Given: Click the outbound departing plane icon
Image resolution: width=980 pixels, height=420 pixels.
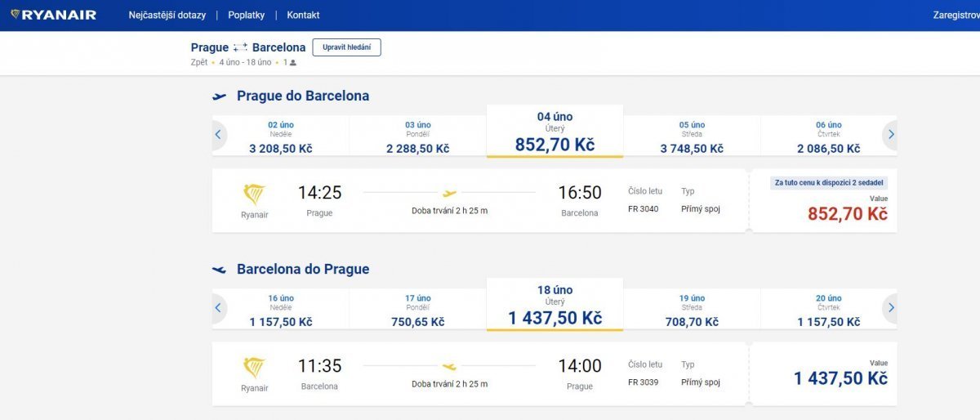Looking at the screenshot, I should tap(219, 96).
